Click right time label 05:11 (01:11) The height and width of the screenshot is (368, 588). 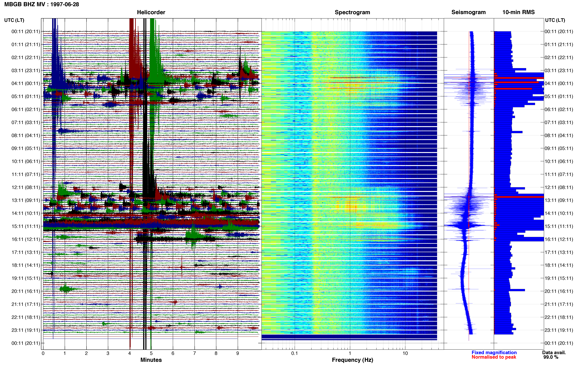[559, 96]
